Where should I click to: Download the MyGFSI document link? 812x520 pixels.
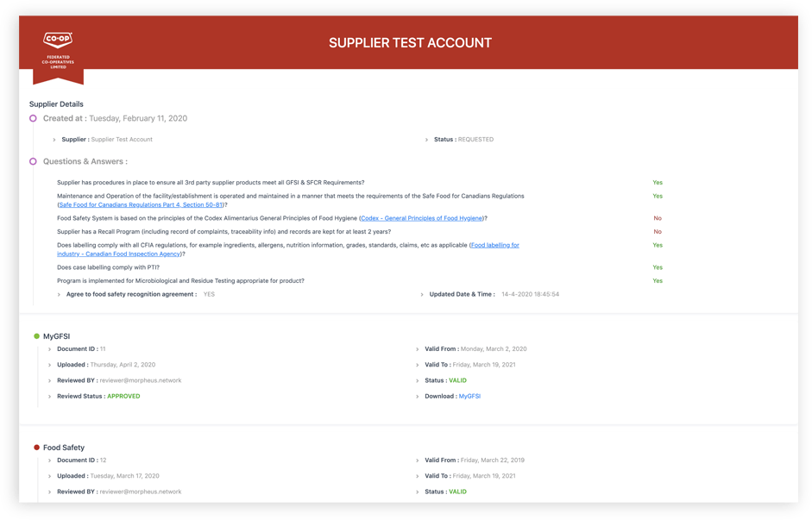point(469,397)
